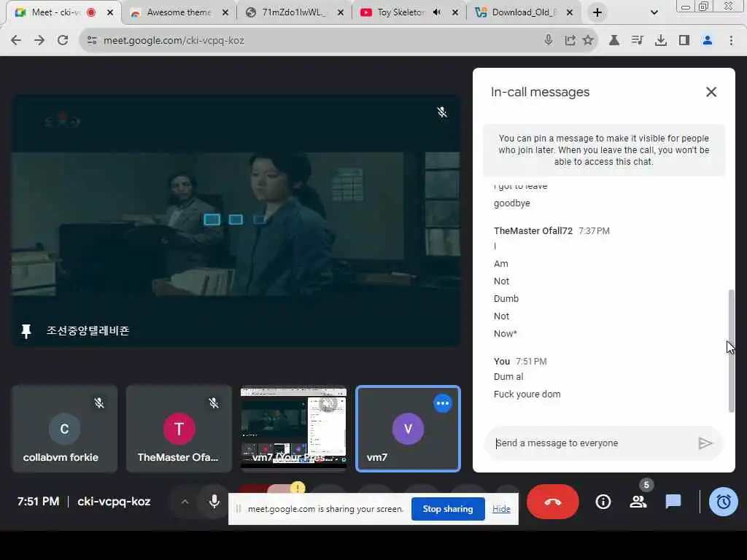Reload the Meet page

pyautogui.click(x=63, y=41)
